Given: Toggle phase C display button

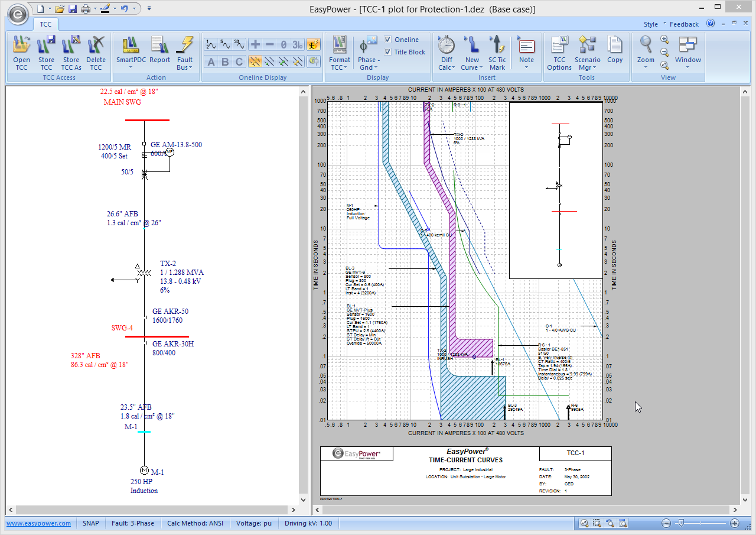Looking at the screenshot, I should (x=239, y=61).
